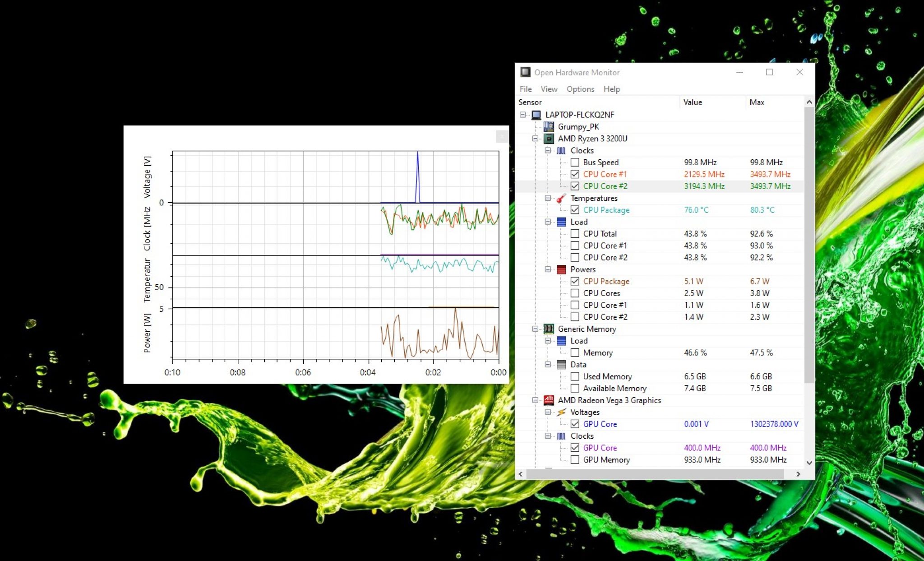
Task: Click the computer icon beside LAPTOP-FLCKQ2NF
Action: (x=537, y=115)
